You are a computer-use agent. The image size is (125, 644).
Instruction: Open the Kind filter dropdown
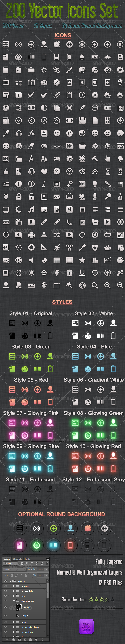(x=11, y=564)
